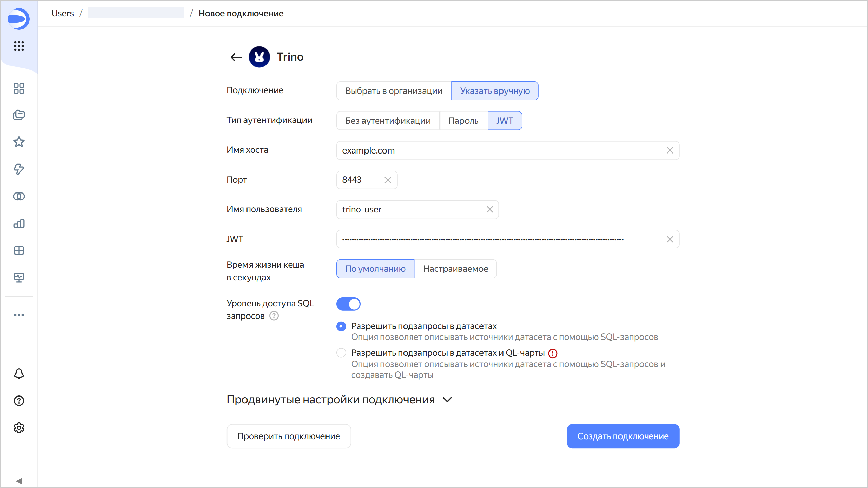Click the back arrow next to Trino
This screenshot has height=488, width=868.
pyautogui.click(x=236, y=57)
